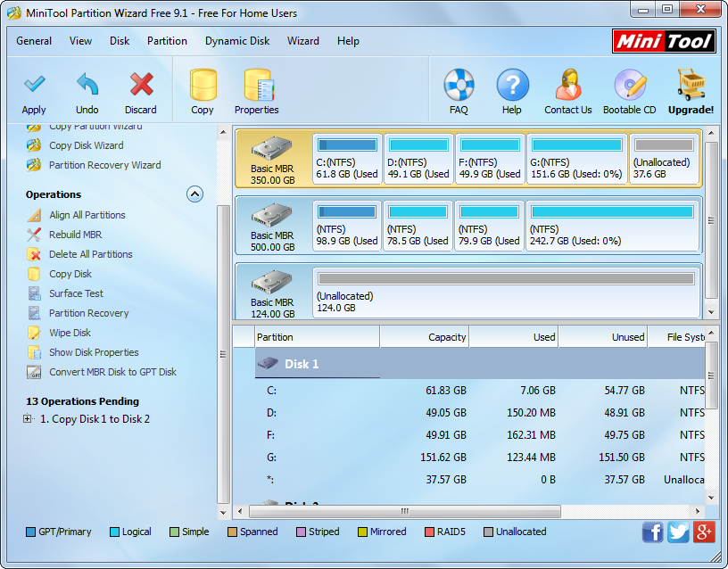Click the Partition Recovery operation link
Viewport: 728px width, 569px height.
tap(89, 313)
